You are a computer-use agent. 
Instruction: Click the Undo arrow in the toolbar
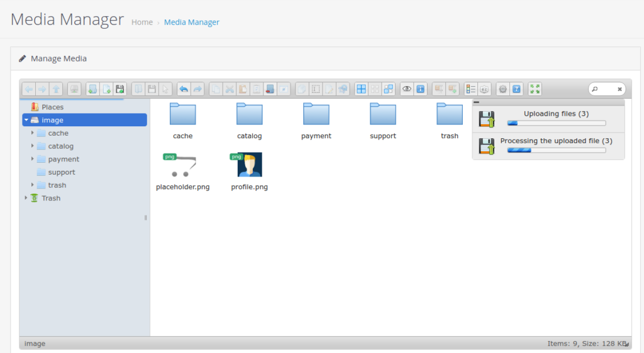(x=183, y=89)
